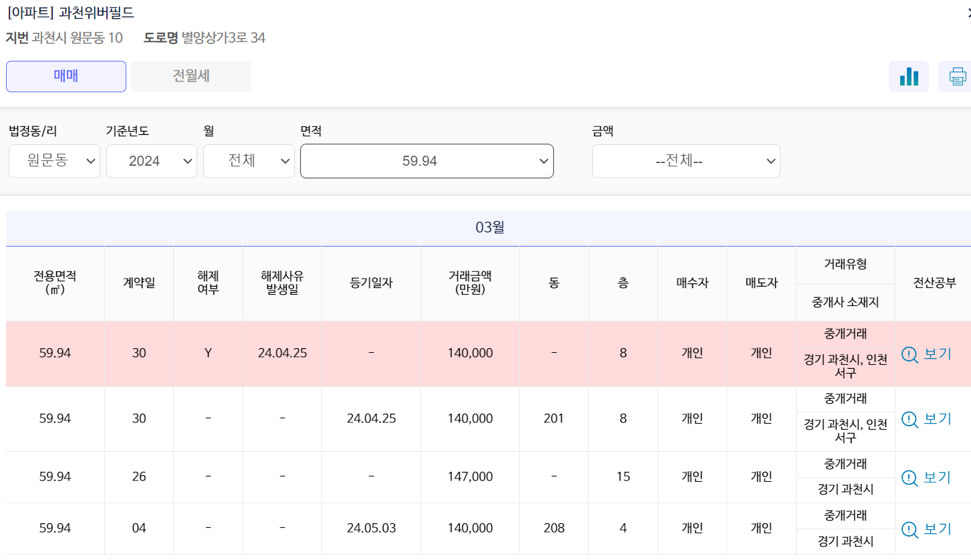The height and width of the screenshot is (560, 971).
Task: Click the 해제사유 발생일 column header
Action: (x=282, y=283)
